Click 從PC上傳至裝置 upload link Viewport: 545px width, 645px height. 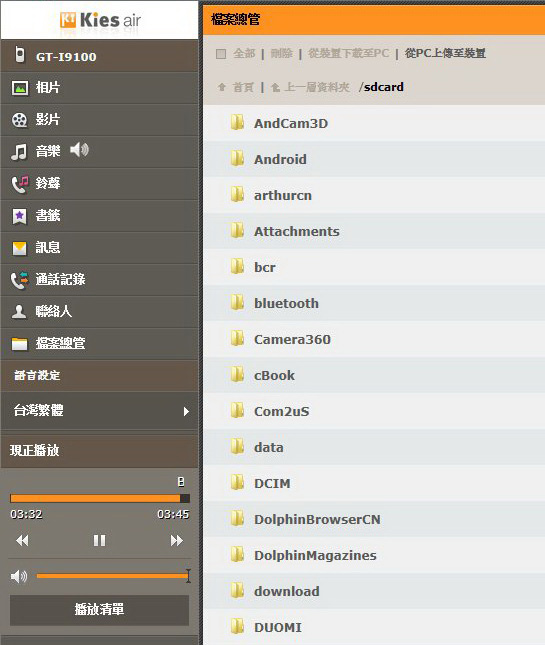click(445, 53)
